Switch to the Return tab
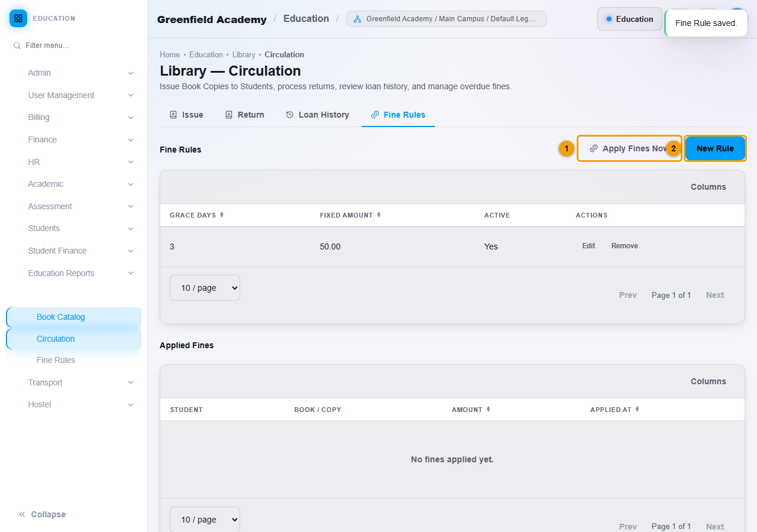Screen dimensions: 757x532 click(x=244, y=115)
